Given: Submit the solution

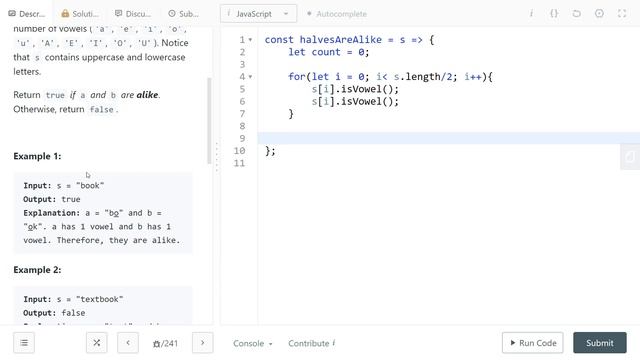Looking at the screenshot, I should [x=600, y=343].
